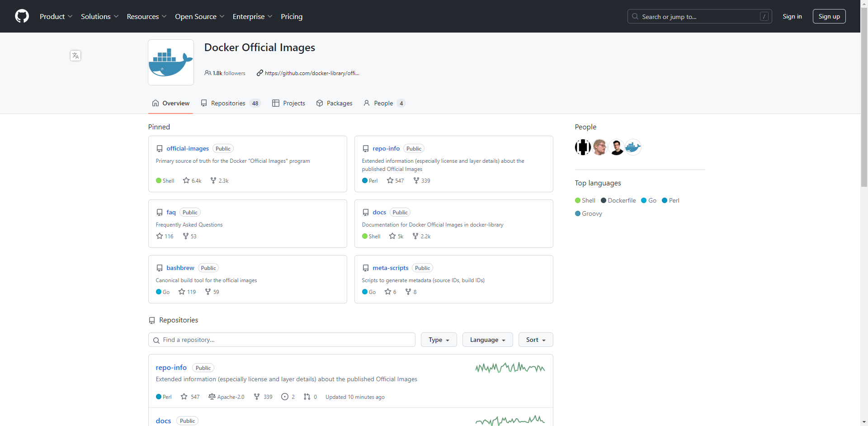Click fork icon on pinned repo-info card
868x426 pixels.
pyautogui.click(x=416, y=180)
